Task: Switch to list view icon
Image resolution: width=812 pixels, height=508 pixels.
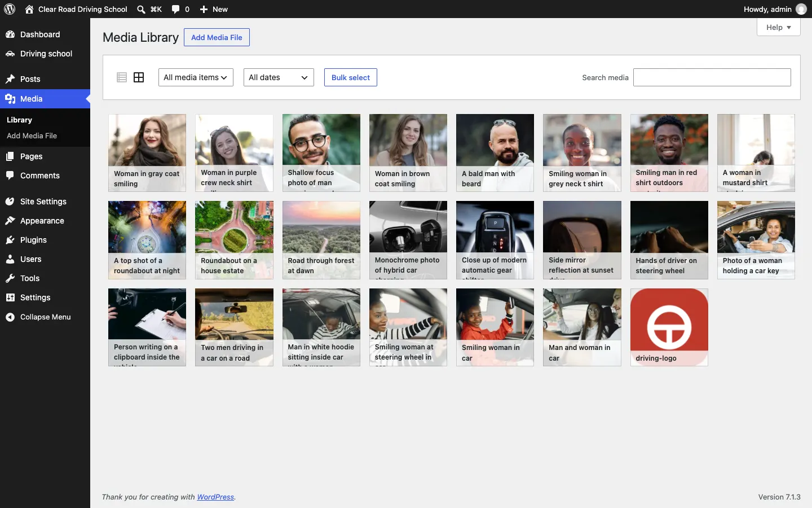Action: tap(122, 77)
